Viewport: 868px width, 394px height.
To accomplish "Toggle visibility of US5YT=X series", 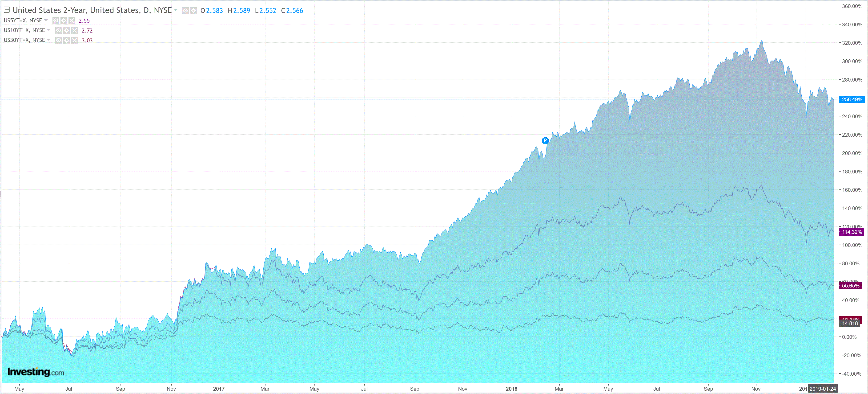I will click(56, 21).
